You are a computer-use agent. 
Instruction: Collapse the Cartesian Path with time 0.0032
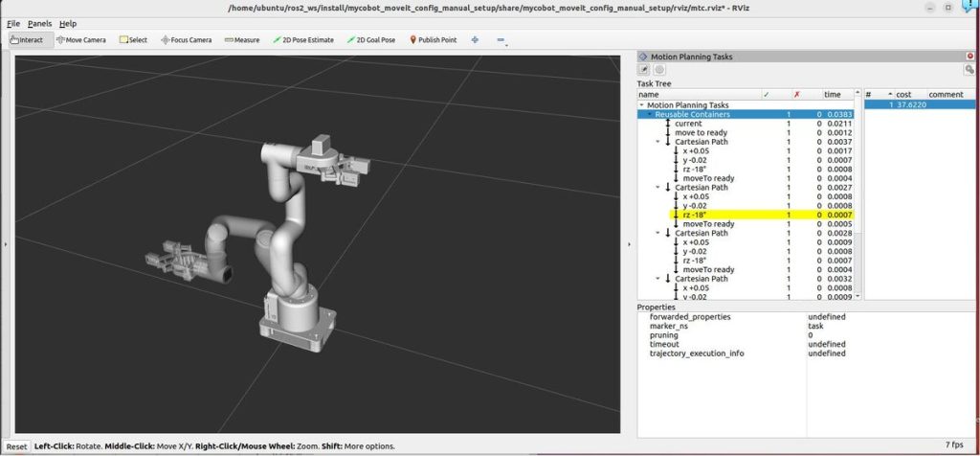tap(657, 279)
